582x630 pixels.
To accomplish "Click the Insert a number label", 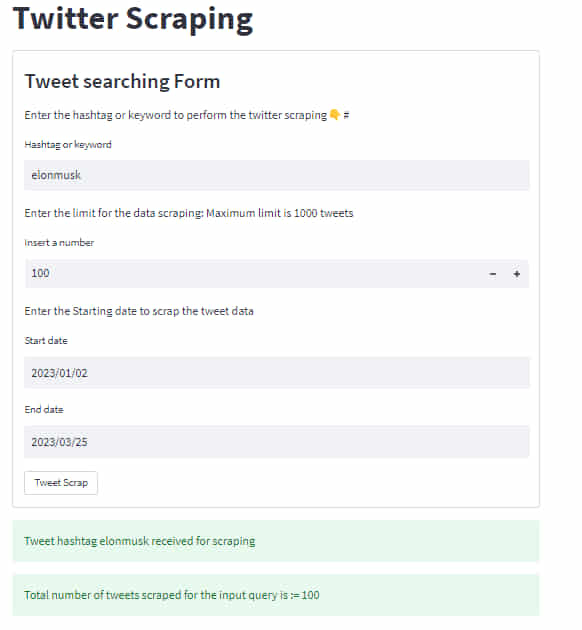I will [59, 243].
